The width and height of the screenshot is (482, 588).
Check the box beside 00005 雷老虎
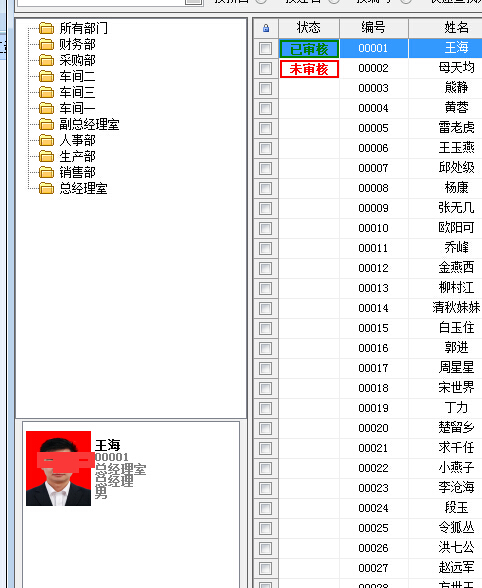coord(266,128)
